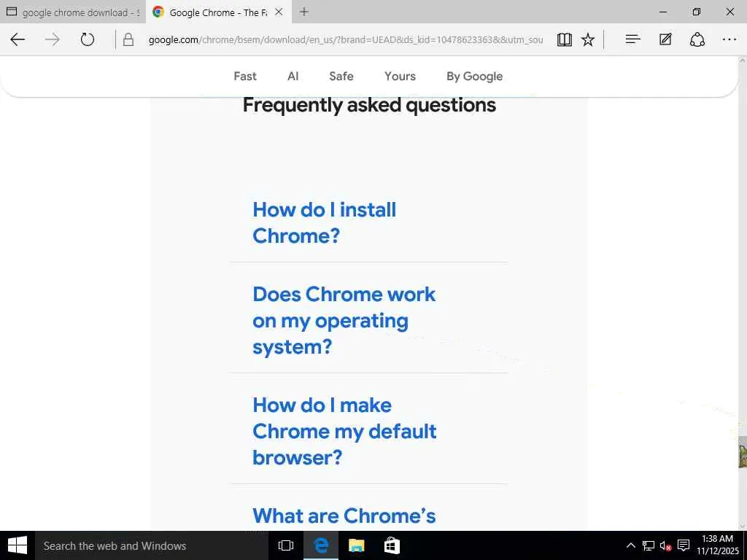747x560 pixels.
Task: Click the scrollbar down arrow
Action: click(742, 526)
